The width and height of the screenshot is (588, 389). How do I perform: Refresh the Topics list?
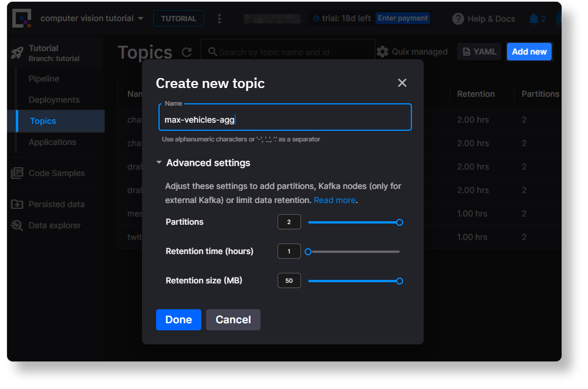tap(187, 52)
